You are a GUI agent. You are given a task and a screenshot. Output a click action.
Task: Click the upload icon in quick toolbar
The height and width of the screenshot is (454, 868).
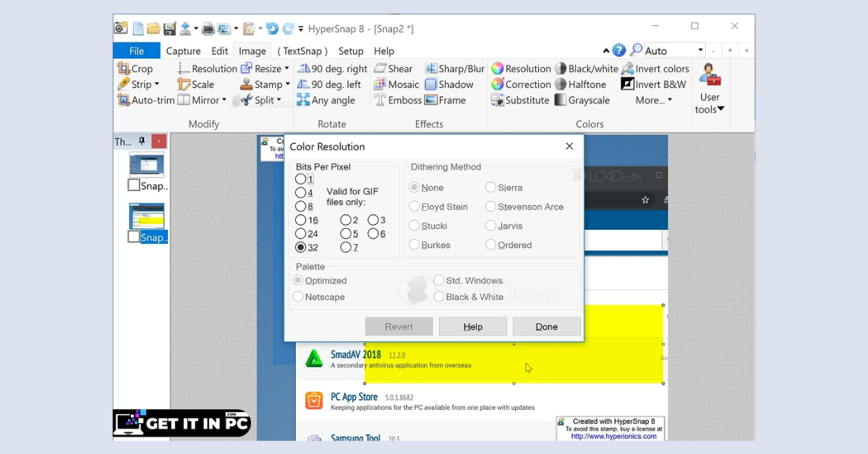[185, 28]
